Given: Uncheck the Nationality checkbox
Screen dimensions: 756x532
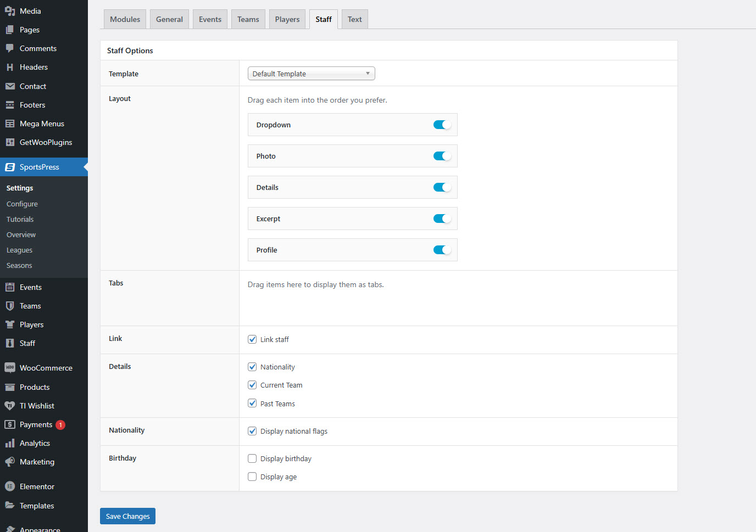Looking at the screenshot, I should [252, 367].
